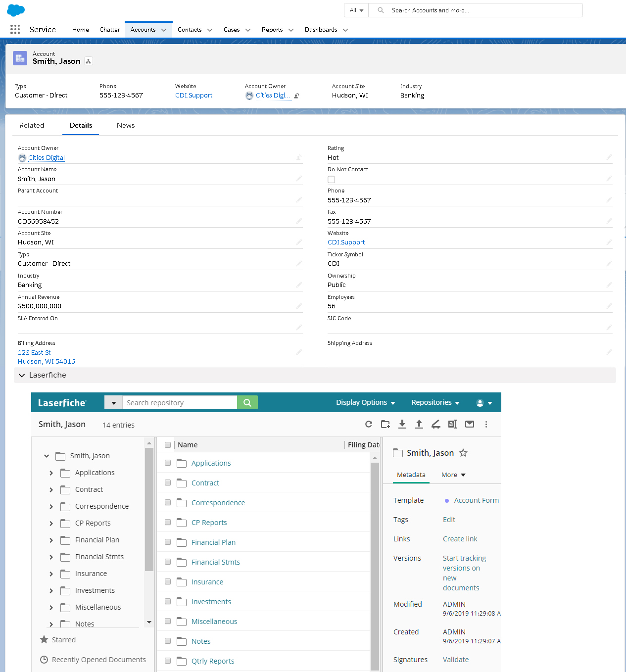Check the Correspondence row checkbox

(168, 503)
